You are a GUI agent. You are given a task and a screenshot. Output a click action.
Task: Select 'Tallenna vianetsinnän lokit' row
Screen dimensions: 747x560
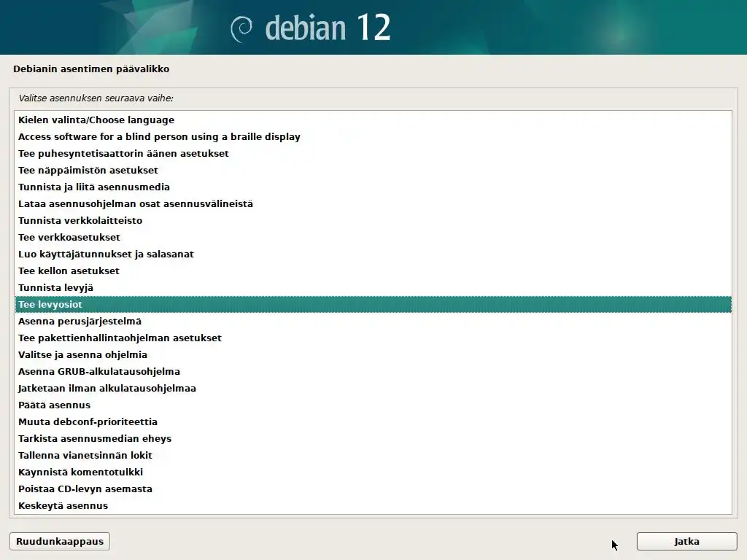coord(373,455)
